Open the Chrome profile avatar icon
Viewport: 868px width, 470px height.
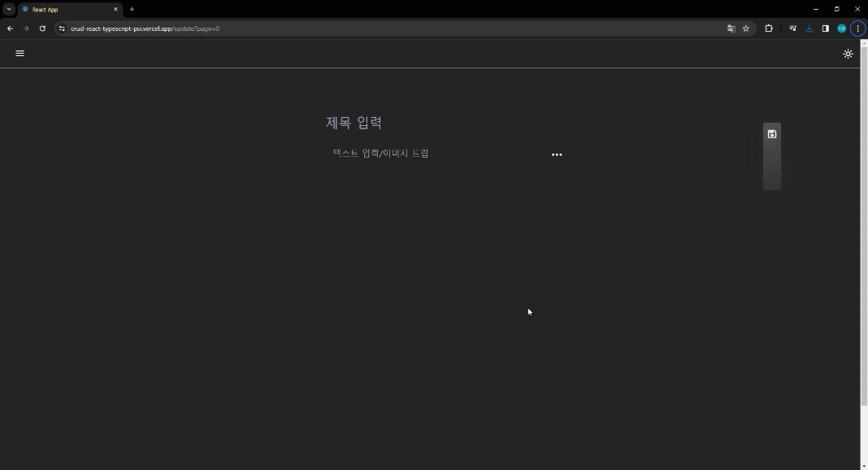[841, 28]
